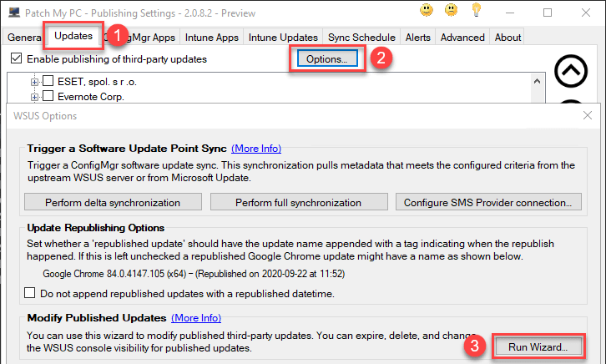Click Perform full synchronization
Viewport: 606px width, 364px height.
tap(299, 202)
